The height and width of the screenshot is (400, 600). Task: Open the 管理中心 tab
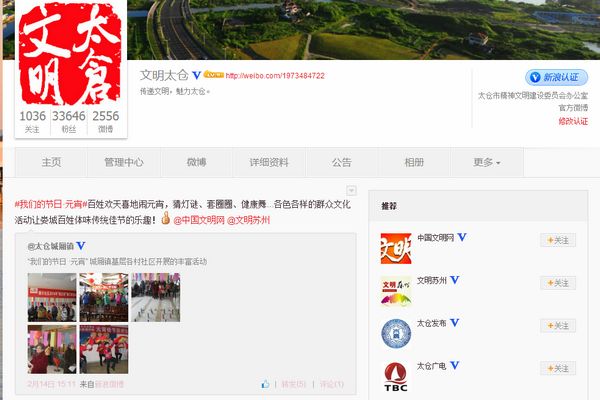(124, 162)
